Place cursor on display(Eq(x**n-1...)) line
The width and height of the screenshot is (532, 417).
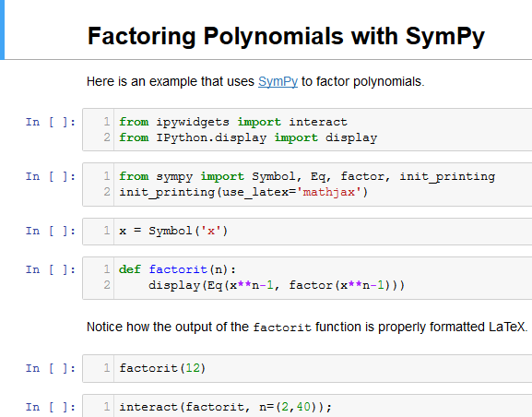tap(277, 285)
